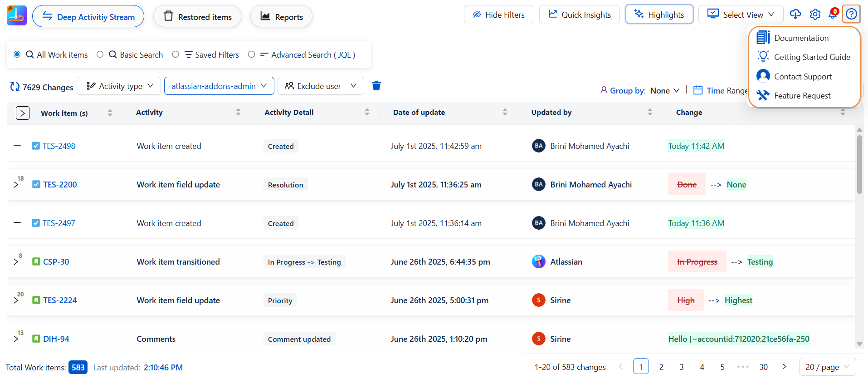Image resolution: width=868 pixels, height=379 pixels.
Task: Open the Restored items page
Action: pyautogui.click(x=197, y=17)
